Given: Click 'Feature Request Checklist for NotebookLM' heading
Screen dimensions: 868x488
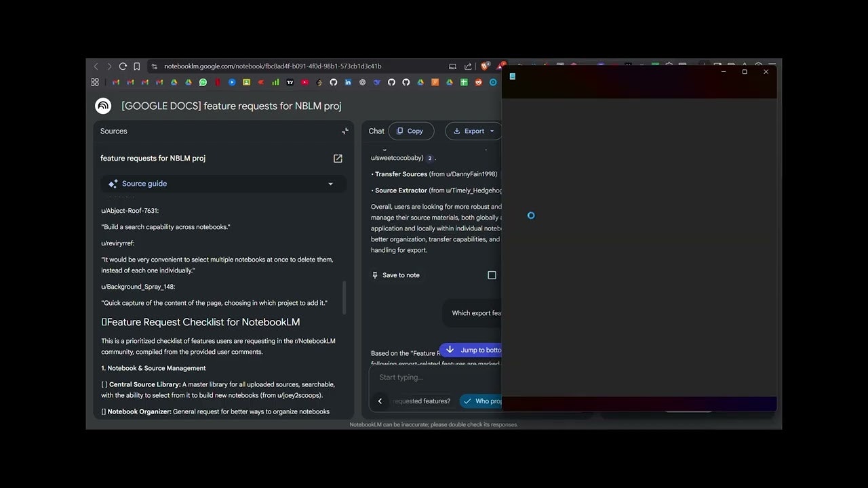Looking at the screenshot, I should click(x=201, y=322).
